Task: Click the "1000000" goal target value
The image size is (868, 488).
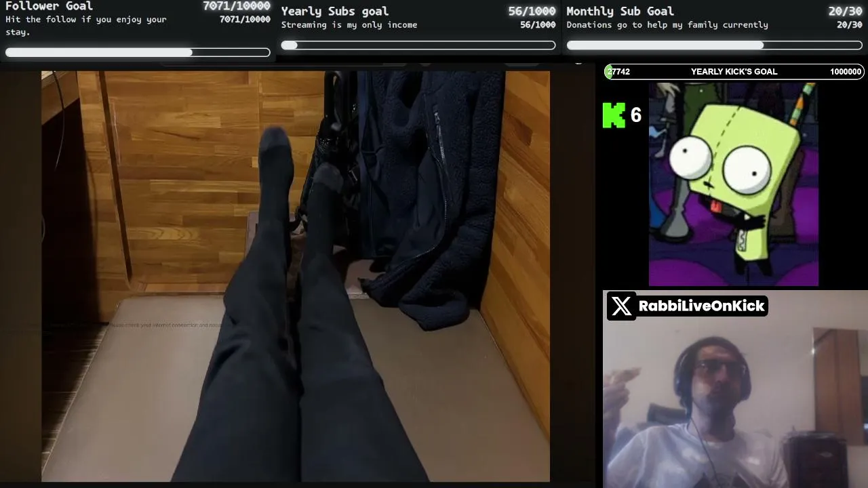Action: tap(846, 72)
